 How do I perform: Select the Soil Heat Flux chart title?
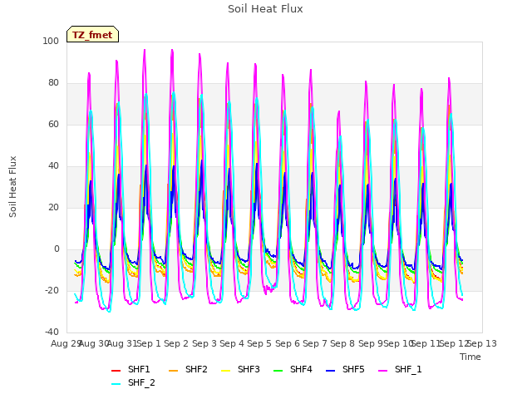[x=265, y=9]
